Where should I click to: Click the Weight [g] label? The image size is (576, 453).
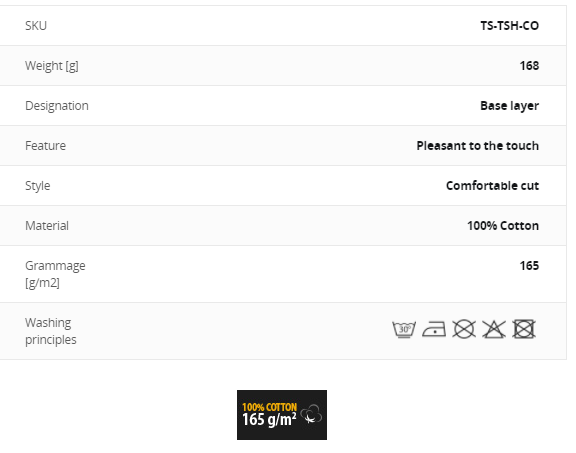click(52, 66)
